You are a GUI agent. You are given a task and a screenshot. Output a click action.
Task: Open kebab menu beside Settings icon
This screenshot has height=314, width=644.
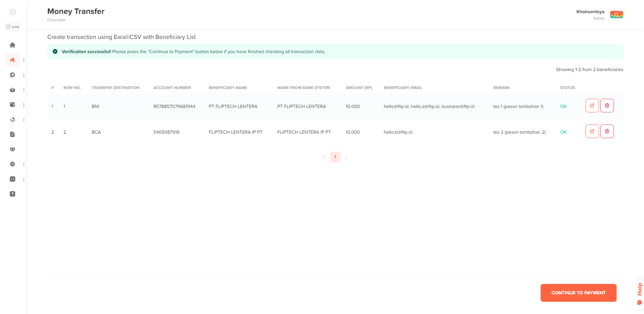click(x=24, y=164)
